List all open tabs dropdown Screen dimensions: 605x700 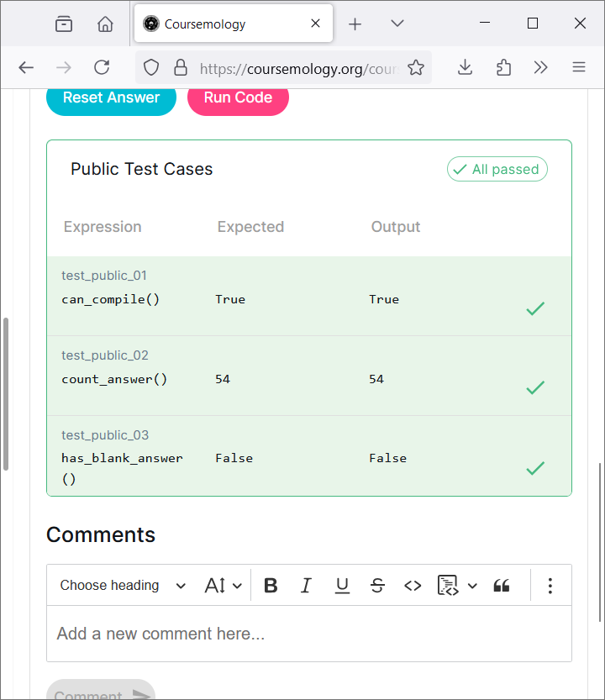[x=397, y=24]
